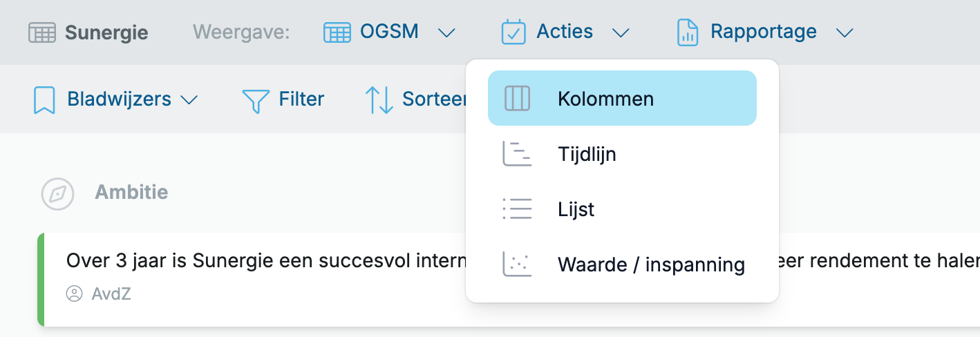Click the Acties calendar check icon
The width and height of the screenshot is (980, 337).
[x=513, y=32]
